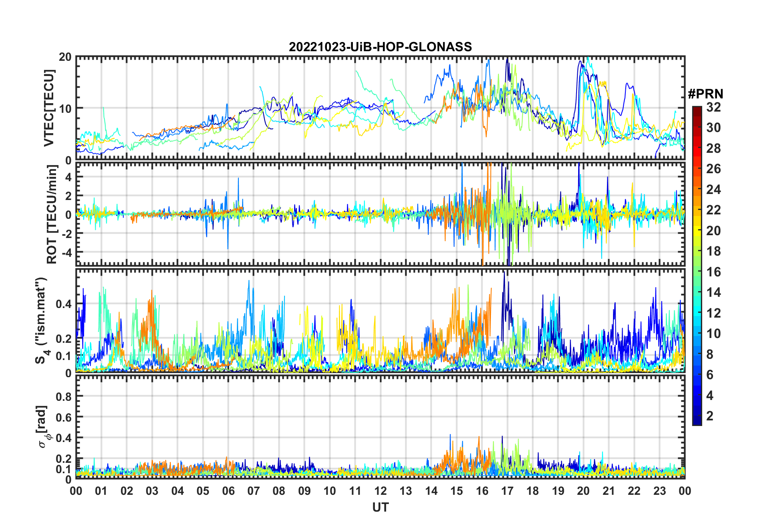Click x-axis tick label 23
761x532 pixels.
[x=659, y=491]
